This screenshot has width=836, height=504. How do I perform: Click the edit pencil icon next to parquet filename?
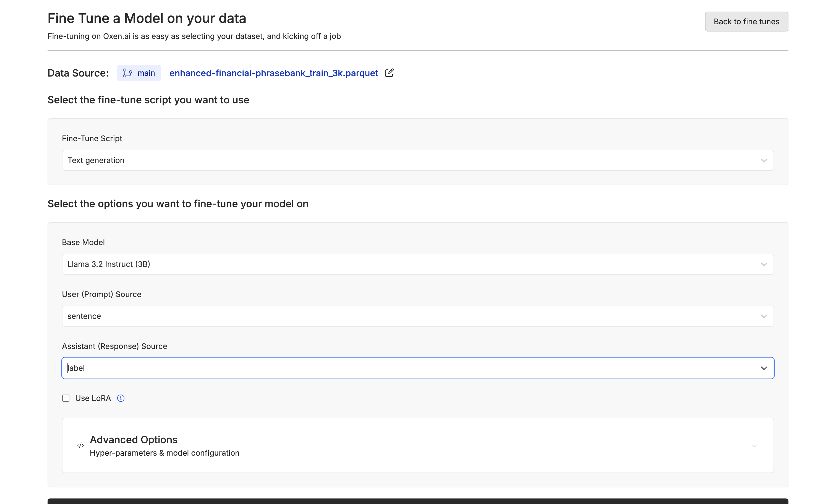(x=389, y=73)
